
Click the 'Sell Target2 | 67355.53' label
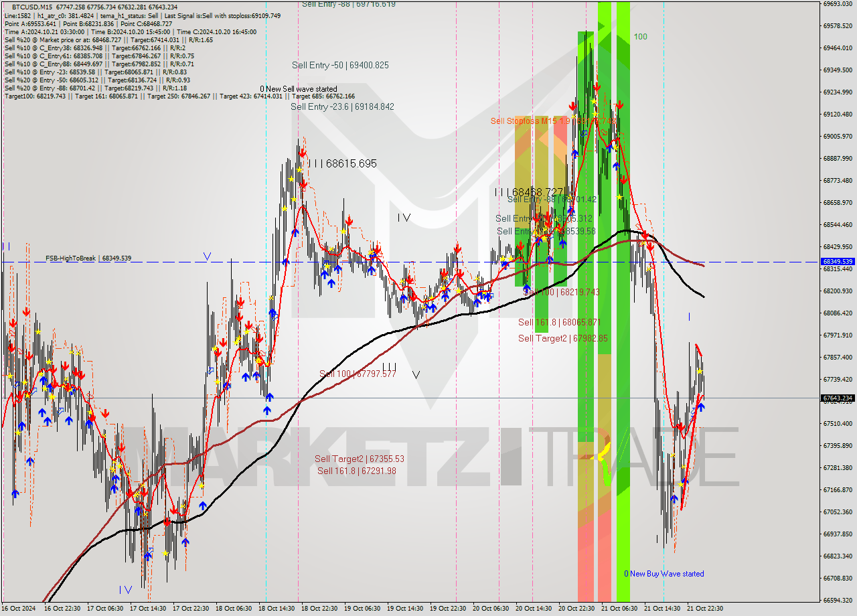(x=360, y=459)
